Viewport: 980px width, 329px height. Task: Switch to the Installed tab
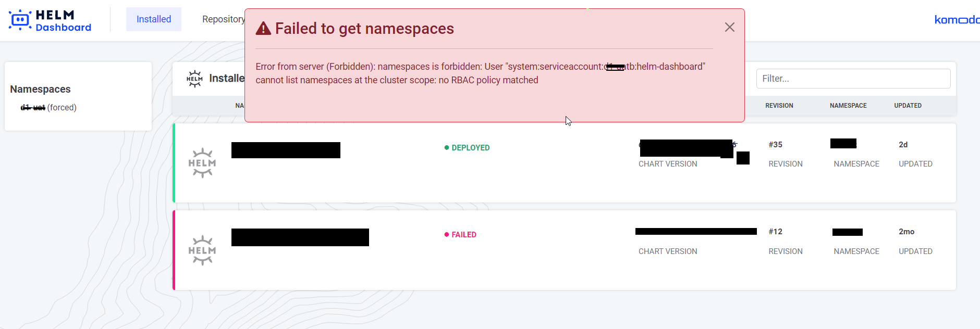(153, 19)
